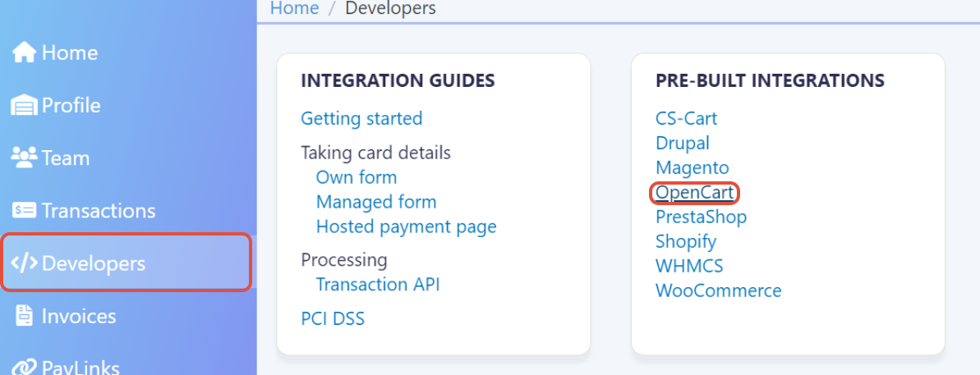Viewport: 980px width, 375px height.
Task: Click the PayLinks chain icon
Action: coord(25,368)
